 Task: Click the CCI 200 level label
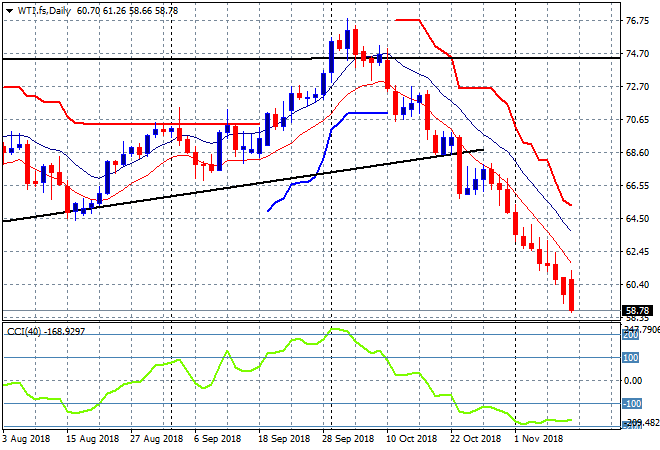point(631,335)
